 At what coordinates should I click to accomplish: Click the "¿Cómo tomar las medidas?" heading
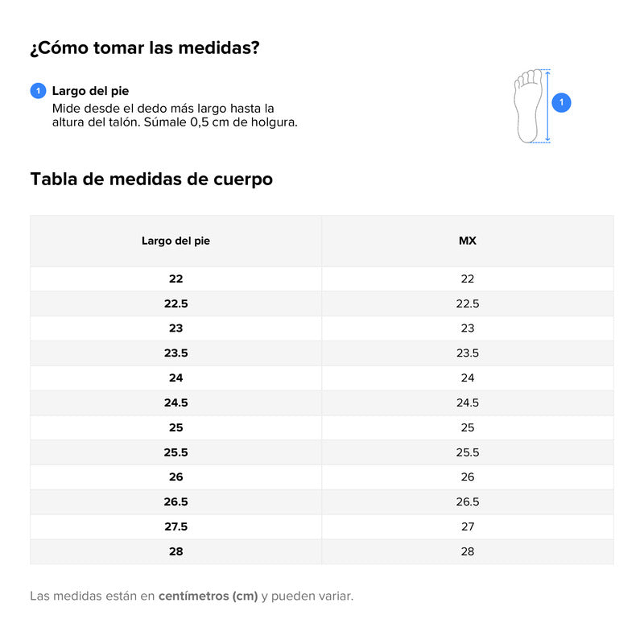(x=145, y=48)
